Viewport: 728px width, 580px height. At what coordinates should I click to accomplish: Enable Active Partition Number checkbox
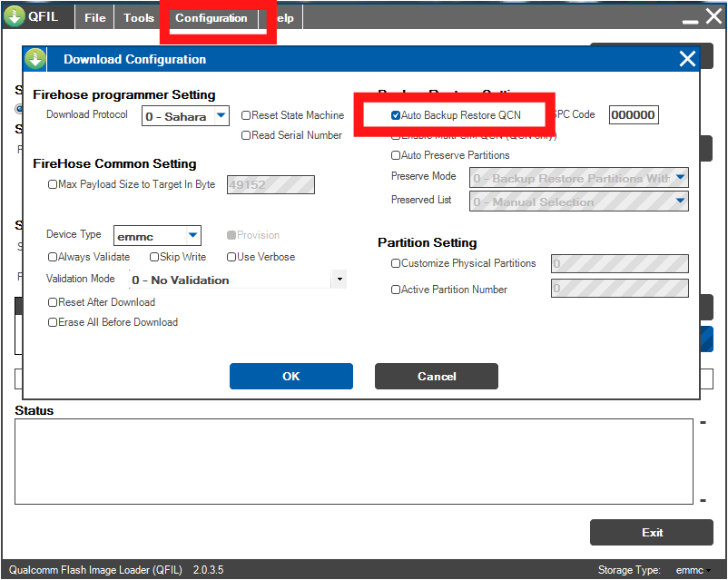tap(396, 290)
